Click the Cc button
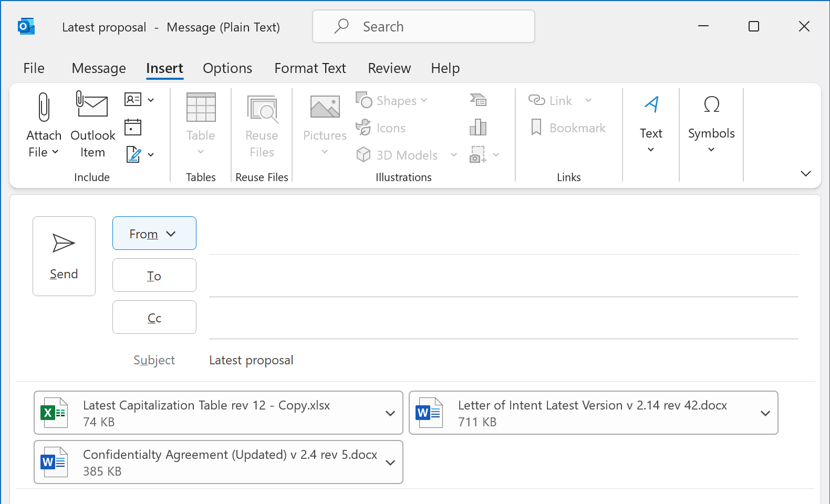This screenshot has width=830, height=504. click(154, 318)
